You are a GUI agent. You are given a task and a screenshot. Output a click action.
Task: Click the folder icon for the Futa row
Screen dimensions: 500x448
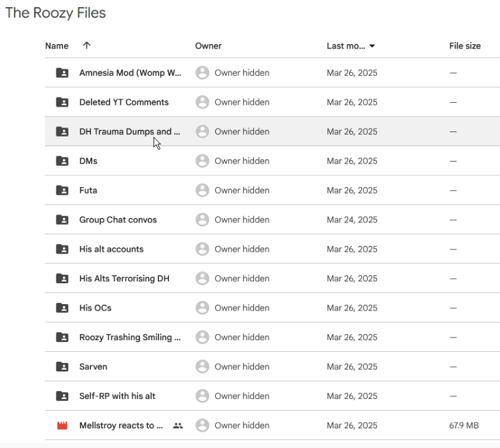[62, 190]
